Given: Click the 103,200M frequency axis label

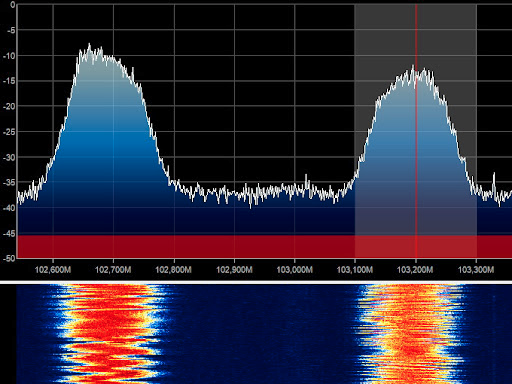Looking at the screenshot, I should (415, 269).
